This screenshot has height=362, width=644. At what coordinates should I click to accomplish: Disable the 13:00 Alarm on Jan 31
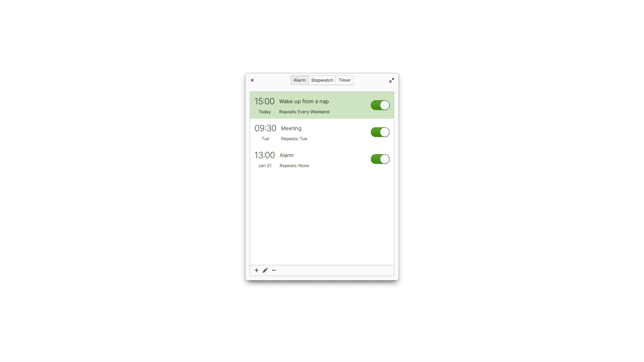[x=379, y=159]
